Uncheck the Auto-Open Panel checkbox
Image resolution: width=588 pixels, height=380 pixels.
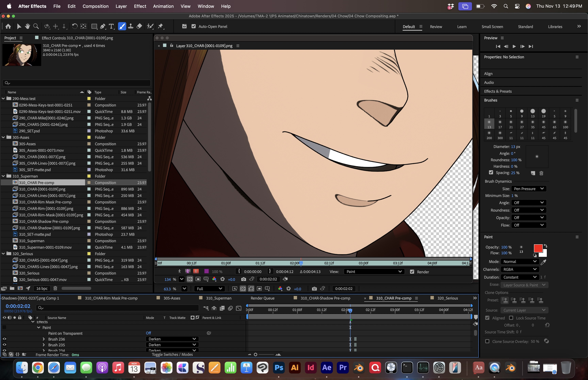(x=194, y=26)
